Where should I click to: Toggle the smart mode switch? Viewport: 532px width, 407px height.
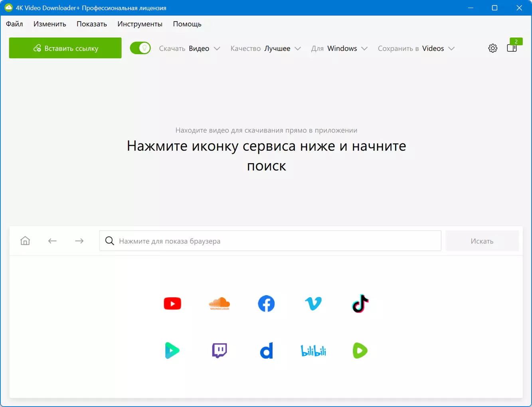140,48
